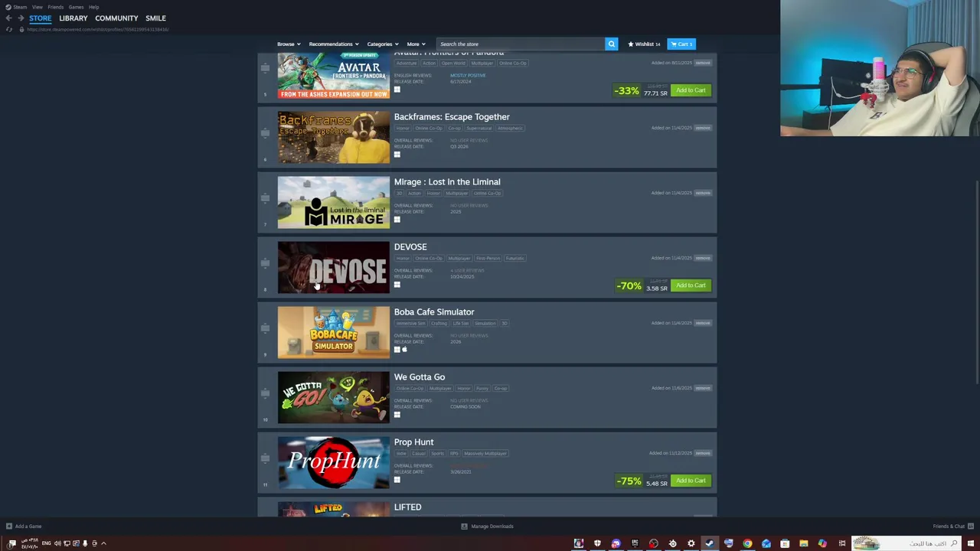The image size is (980, 551).
Task: Open the SMILE profile tab
Action: pos(155,18)
